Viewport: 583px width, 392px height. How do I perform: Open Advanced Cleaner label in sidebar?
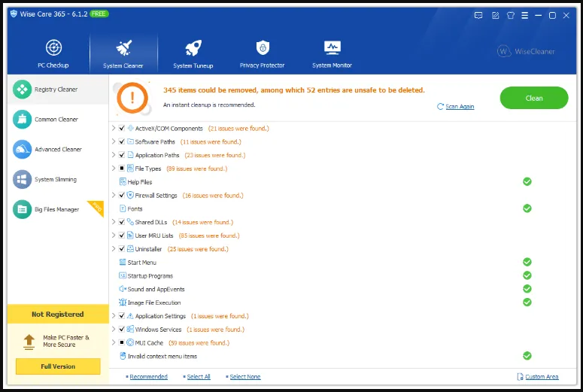click(58, 150)
